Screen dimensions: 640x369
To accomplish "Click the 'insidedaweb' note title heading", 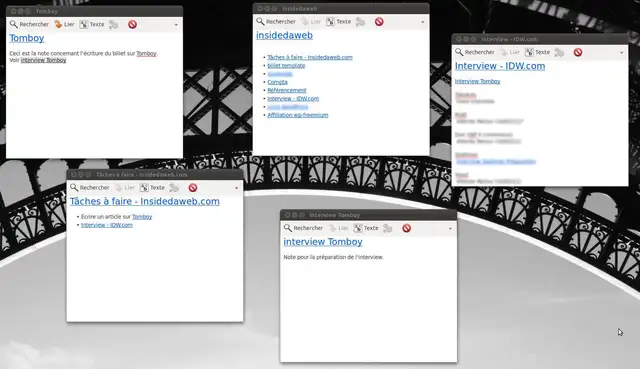I will [284, 36].
